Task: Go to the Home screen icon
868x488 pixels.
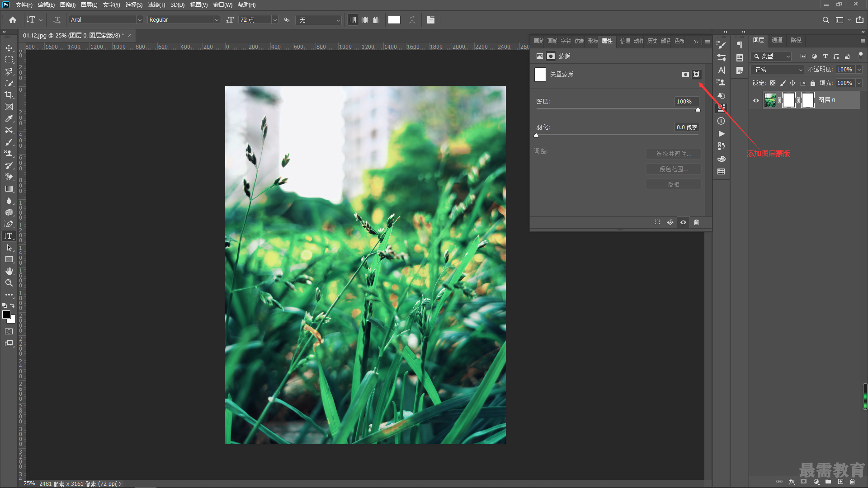Action: click(x=13, y=20)
